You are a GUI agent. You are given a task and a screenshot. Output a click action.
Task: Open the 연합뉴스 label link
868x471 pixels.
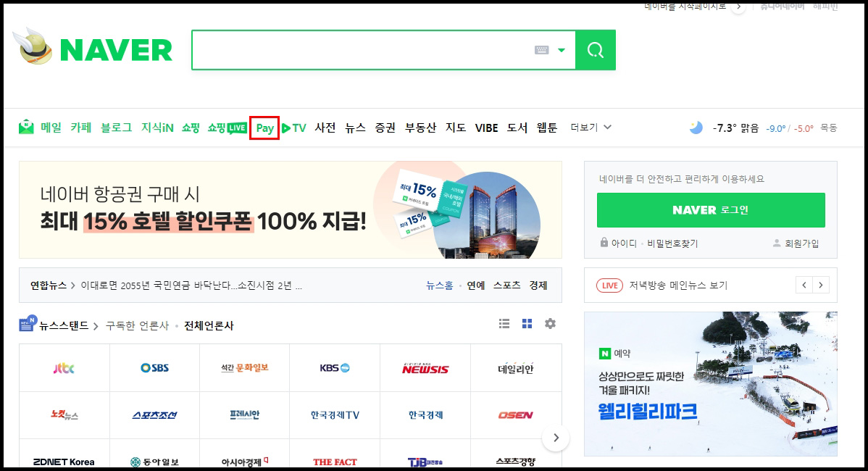coord(48,285)
